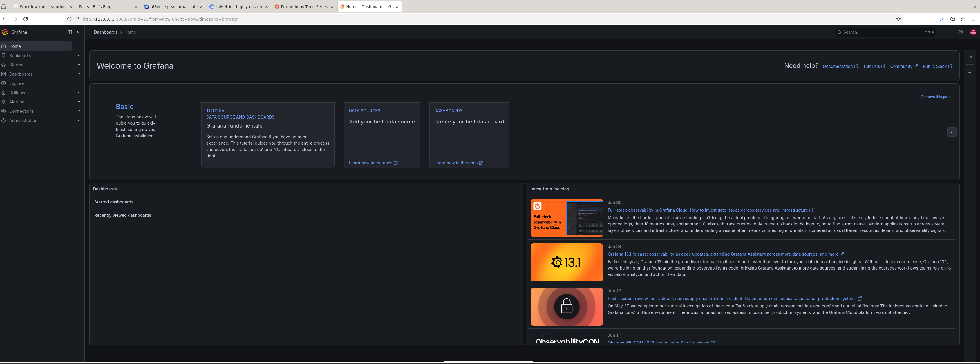Click the Administration gear icon
The image size is (980, 364).
3,121
